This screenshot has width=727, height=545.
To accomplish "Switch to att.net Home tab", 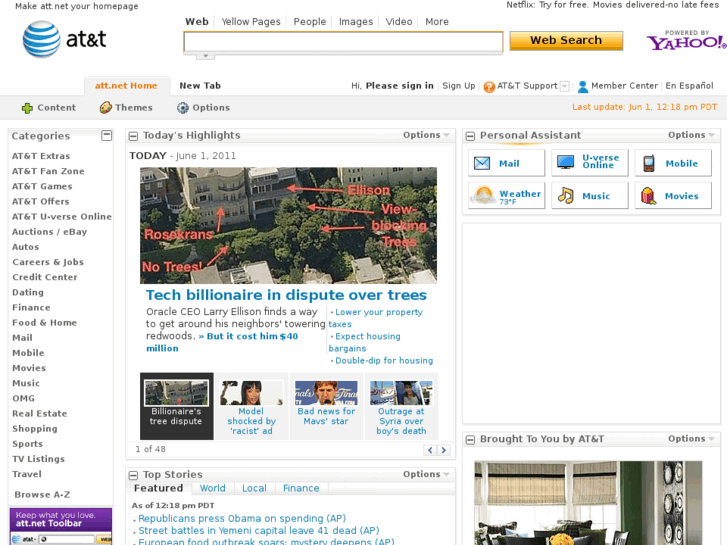I will click(126, 86).
